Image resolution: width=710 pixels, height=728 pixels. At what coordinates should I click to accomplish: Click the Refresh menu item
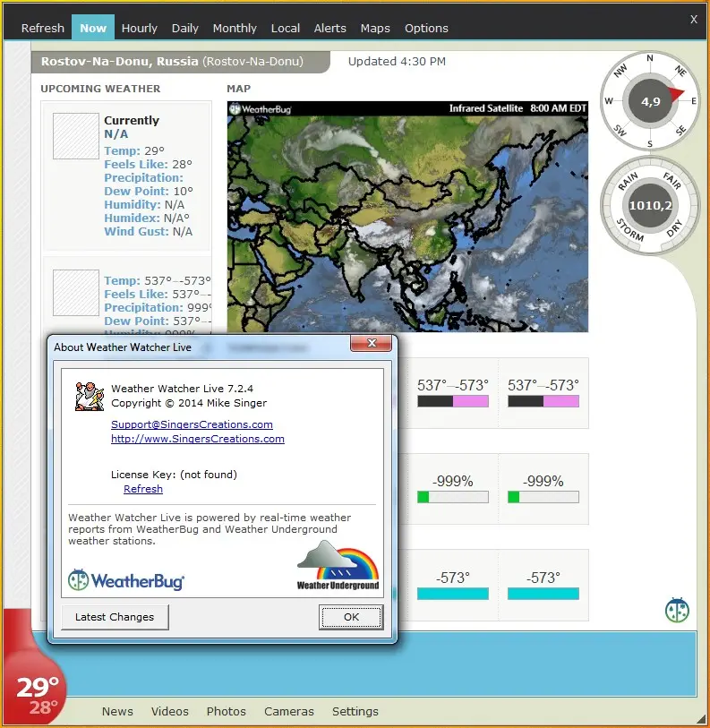click(43, 29)
